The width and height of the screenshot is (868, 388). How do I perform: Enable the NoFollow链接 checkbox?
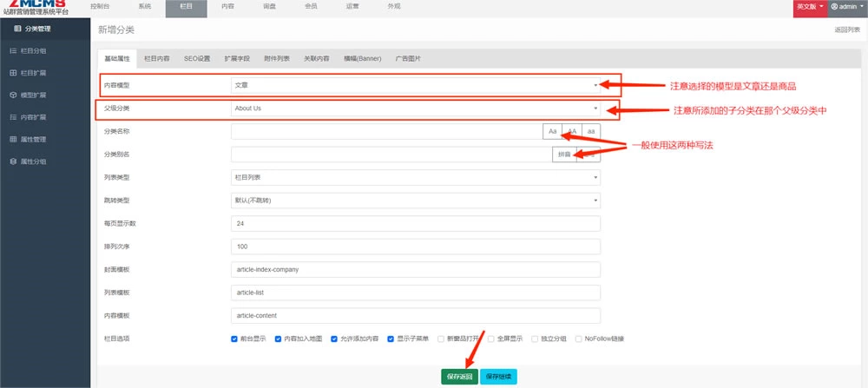578,339
